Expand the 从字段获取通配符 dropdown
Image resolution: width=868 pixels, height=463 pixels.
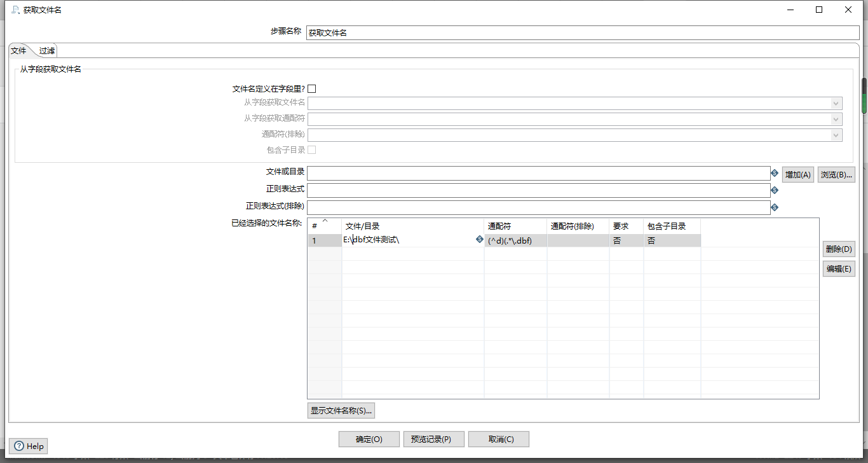pos(835,119)
